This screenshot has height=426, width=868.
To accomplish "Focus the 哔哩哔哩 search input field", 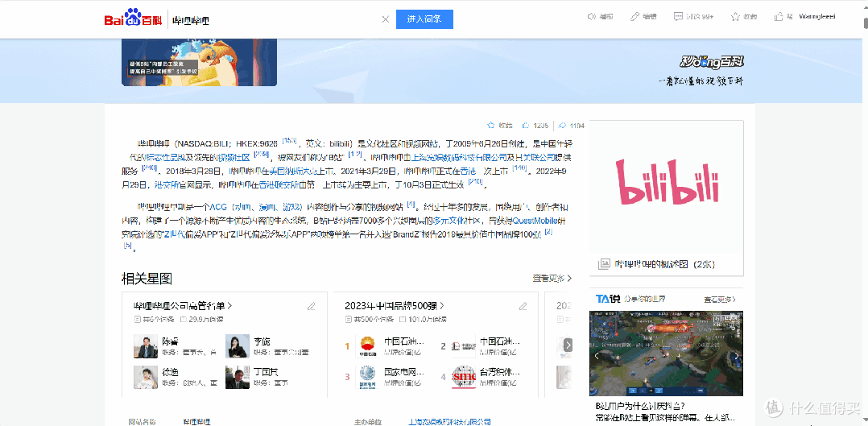I will pyautogui.click(x=274, y=20).
